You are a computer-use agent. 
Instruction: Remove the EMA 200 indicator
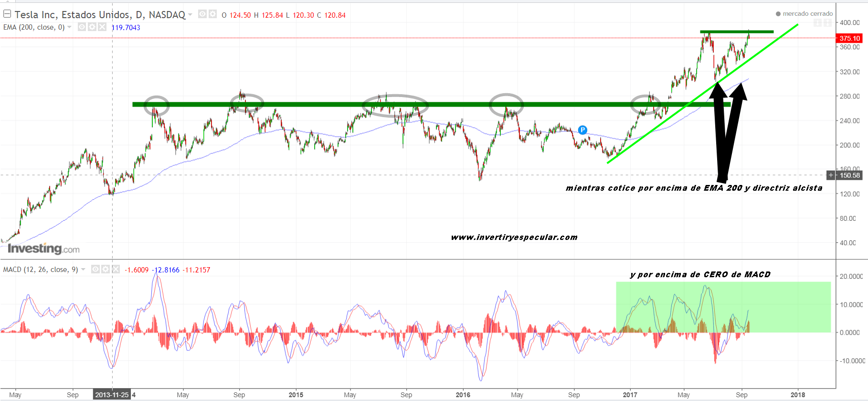[x=102, y=27]
